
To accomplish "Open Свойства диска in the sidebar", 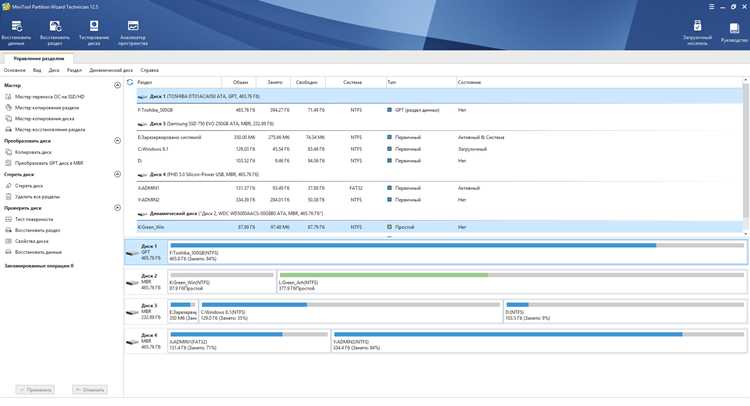I will click(x=27, y=241).
